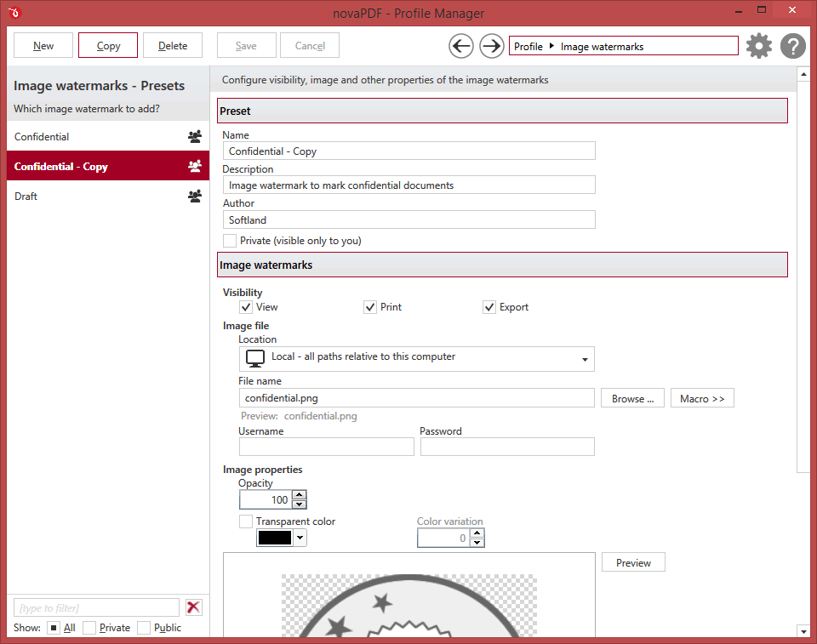Close the Profile Manager window
This screenshot has height=644, width=817.
coord(792,10)
